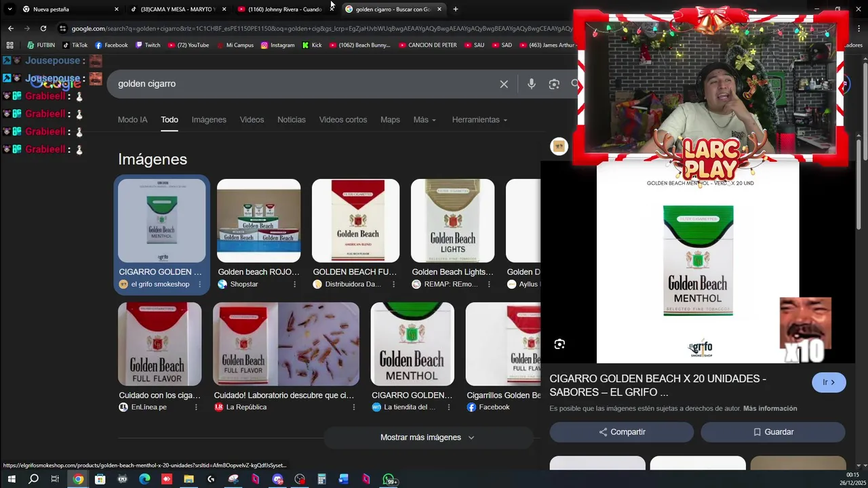The height and width of the screenshot is (488, 868).
Task: Clear the search box with X
Action: coord(504,84)
